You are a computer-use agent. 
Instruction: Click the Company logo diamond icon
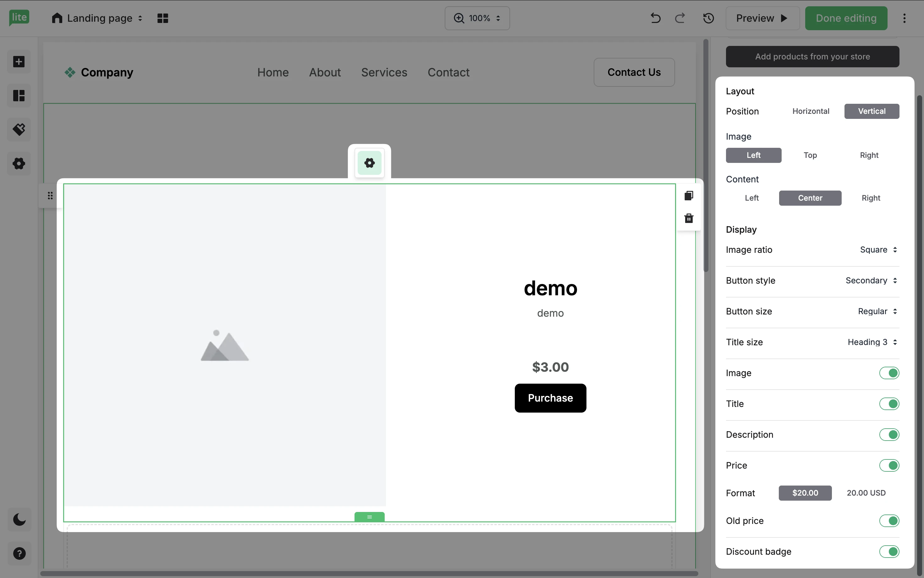70,72
